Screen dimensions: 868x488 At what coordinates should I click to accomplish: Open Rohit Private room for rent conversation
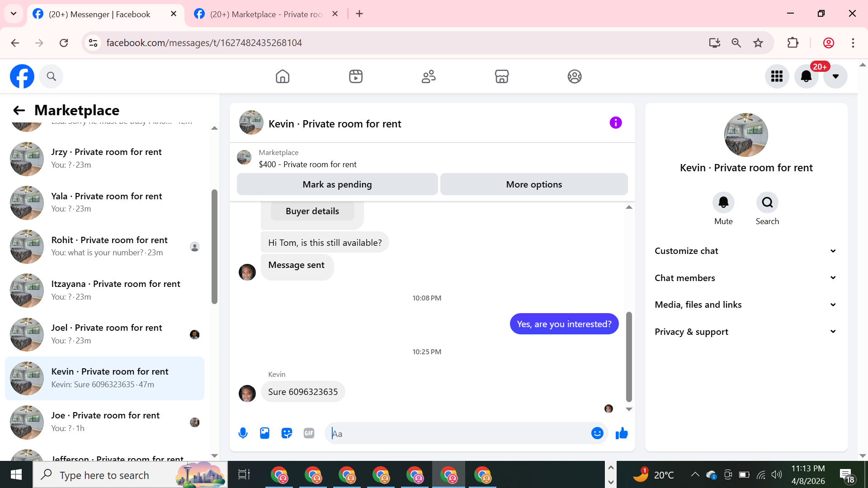(108, 246)
